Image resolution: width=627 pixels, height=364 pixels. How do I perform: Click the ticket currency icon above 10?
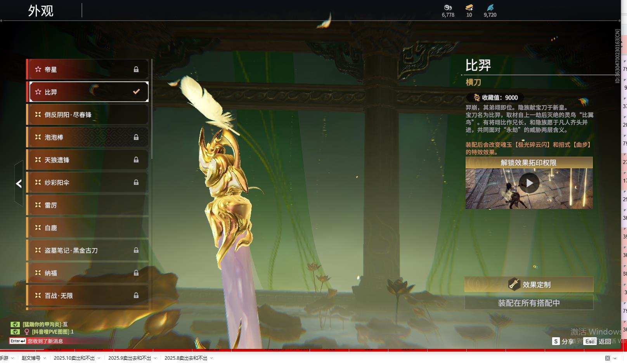click(469, 7)
